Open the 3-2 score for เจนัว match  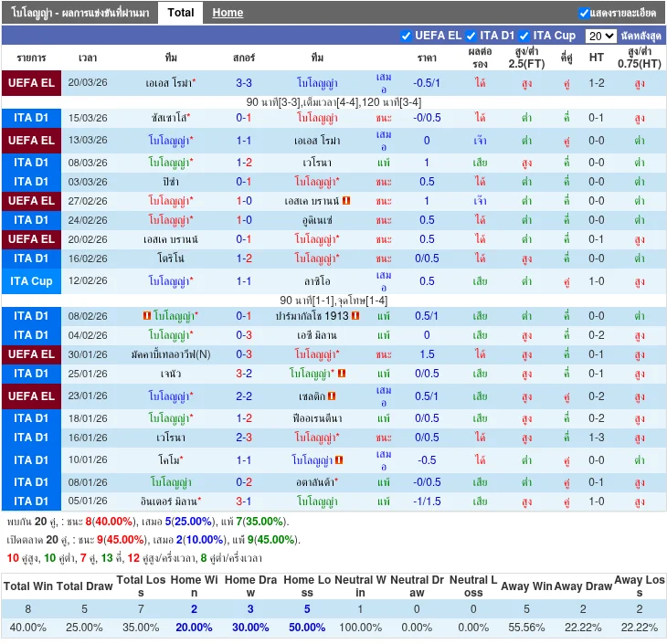pos(244,374)
